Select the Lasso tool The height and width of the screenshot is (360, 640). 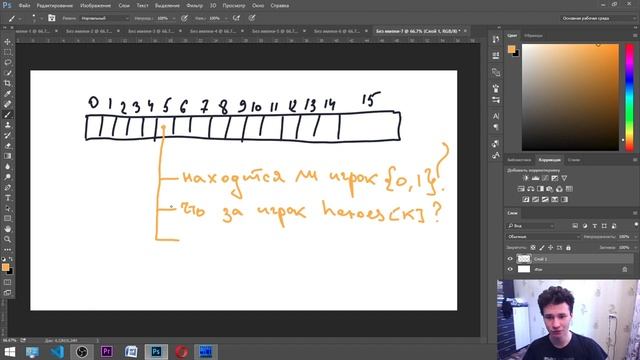point(7,62)
